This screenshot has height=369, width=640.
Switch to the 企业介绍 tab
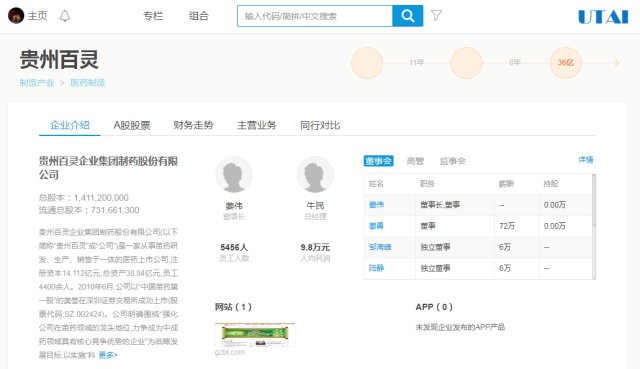[x=70, y=125]
